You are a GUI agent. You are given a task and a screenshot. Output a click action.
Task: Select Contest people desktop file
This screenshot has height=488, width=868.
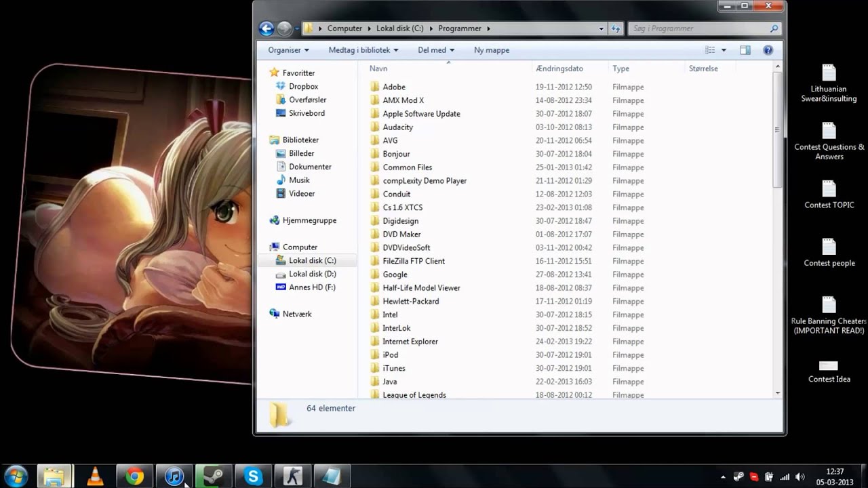click(x=829, y=253)
